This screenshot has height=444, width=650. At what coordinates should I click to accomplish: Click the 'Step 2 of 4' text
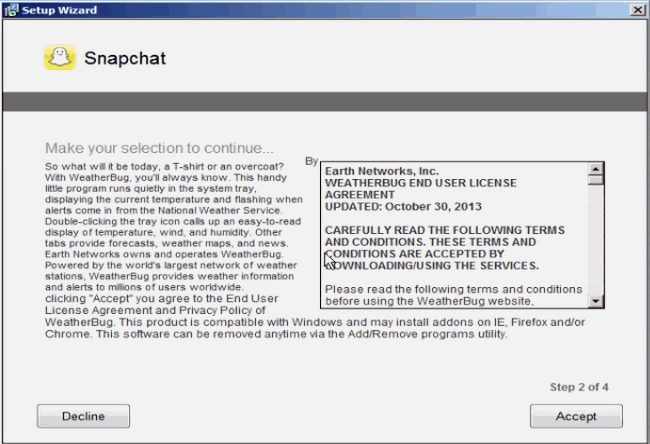click(x=579, y=387)
